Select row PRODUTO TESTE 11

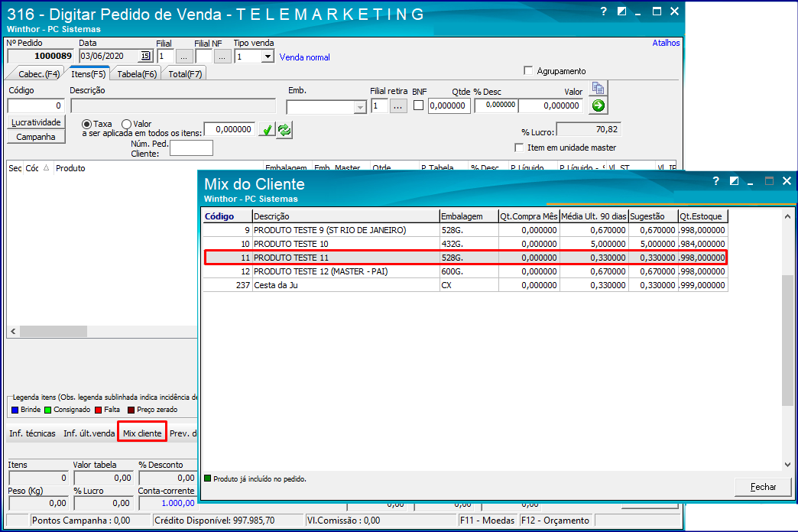pyautogui.click(x=465, y=258)
